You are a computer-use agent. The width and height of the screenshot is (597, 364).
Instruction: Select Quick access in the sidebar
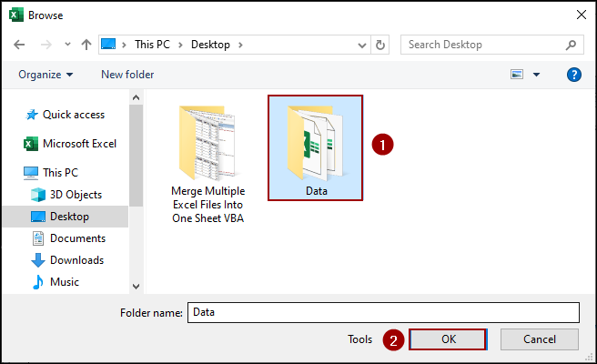pos(73,115)
